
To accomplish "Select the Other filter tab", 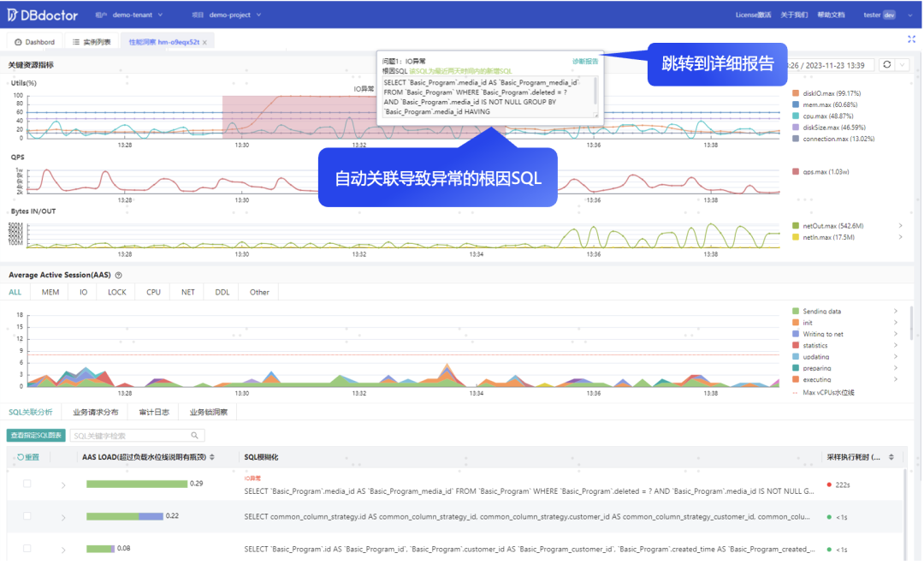I will pos(259,292).
